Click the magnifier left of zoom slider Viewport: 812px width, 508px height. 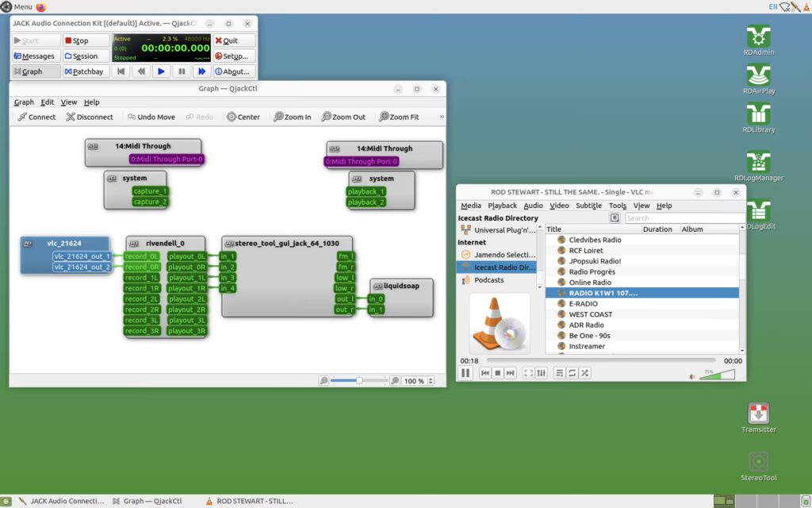(x=324, y=381)
